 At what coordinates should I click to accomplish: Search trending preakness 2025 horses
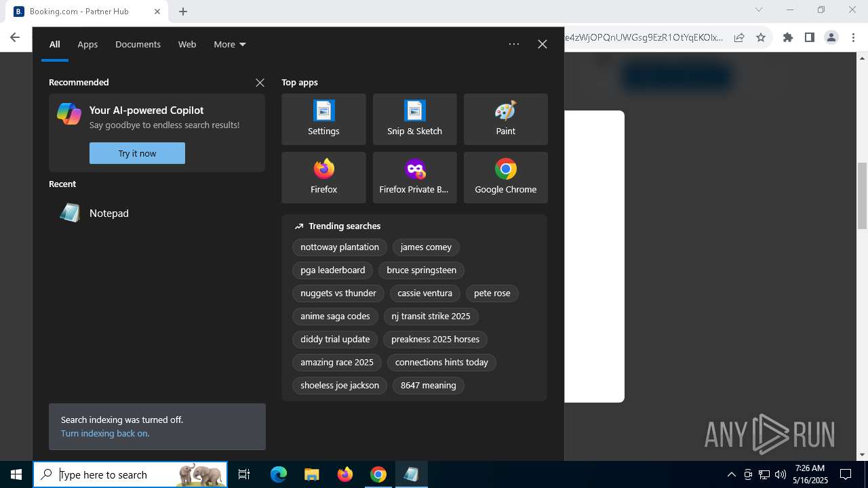pyautogui.click(x=435, y=340)
